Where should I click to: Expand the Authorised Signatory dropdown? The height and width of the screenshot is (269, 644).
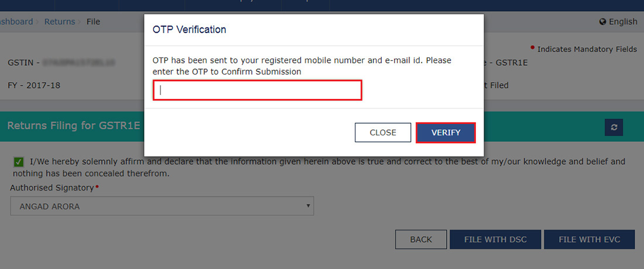point(162,206)
